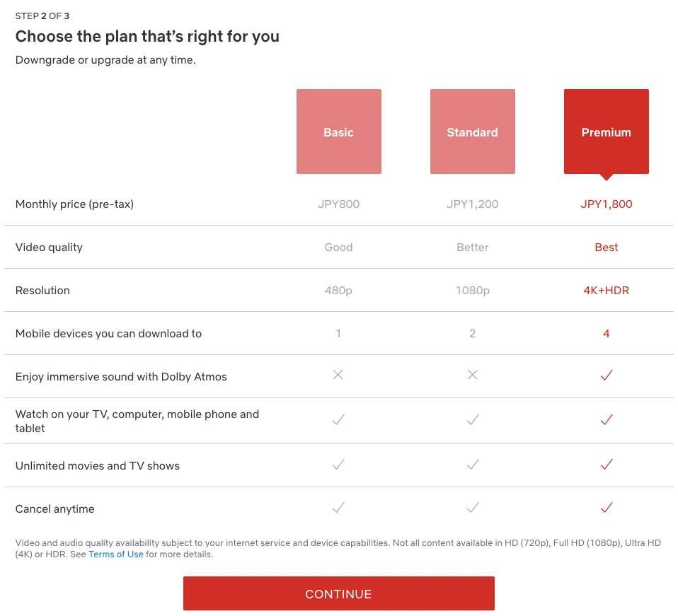Click the 480p resolution value
678x616 pixels.
click(x=338, y=291)
